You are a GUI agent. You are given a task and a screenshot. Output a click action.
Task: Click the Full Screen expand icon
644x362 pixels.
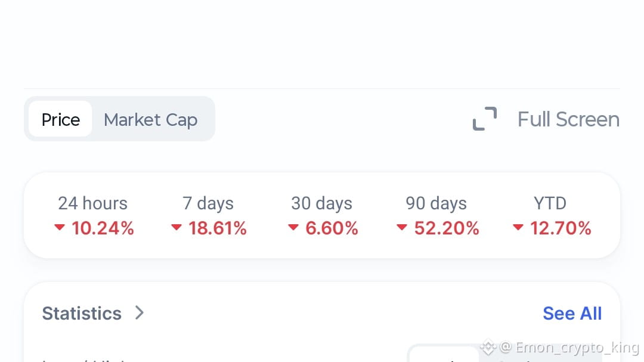point(484,119)
